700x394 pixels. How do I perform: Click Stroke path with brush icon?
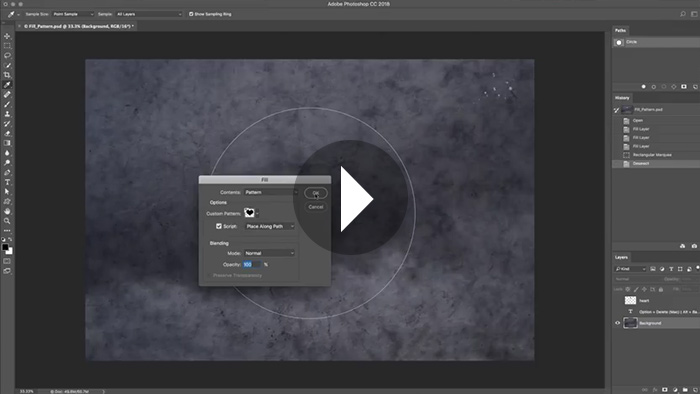click(x=654, y=87)
